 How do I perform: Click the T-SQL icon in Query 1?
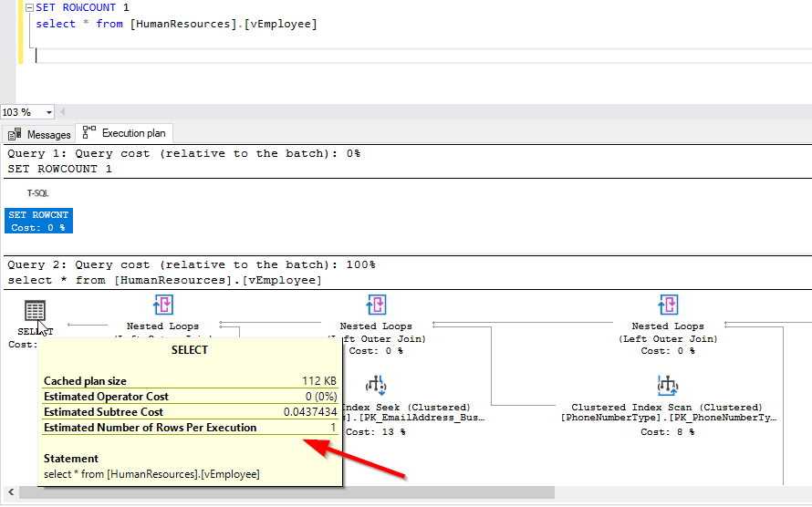pyautogui.click(x=37, y=193)
